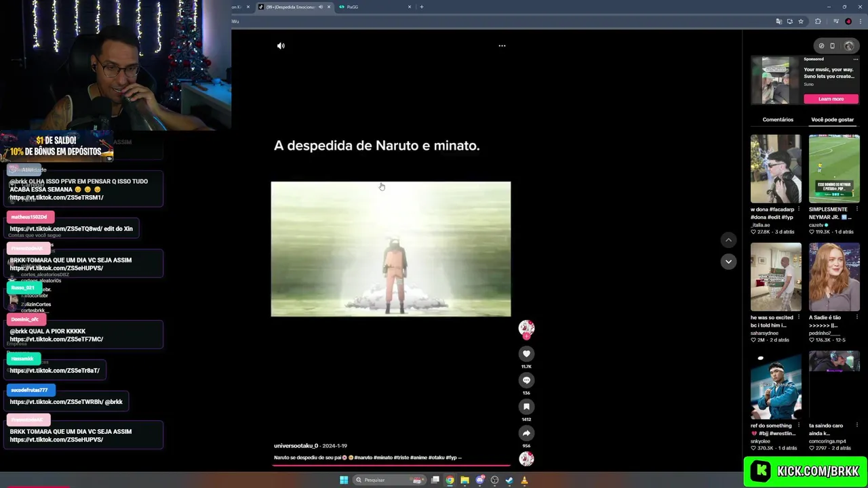The width and height of the screenshot is (868, 488).
Task: Click the ZS5eTRSM1 tiktok link in chat
Action: pos(56,198)
